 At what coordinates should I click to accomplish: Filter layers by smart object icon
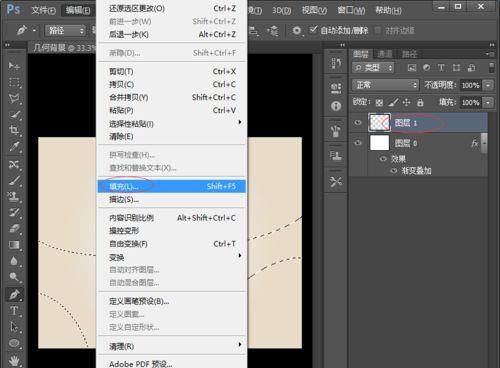coord(471,68)
